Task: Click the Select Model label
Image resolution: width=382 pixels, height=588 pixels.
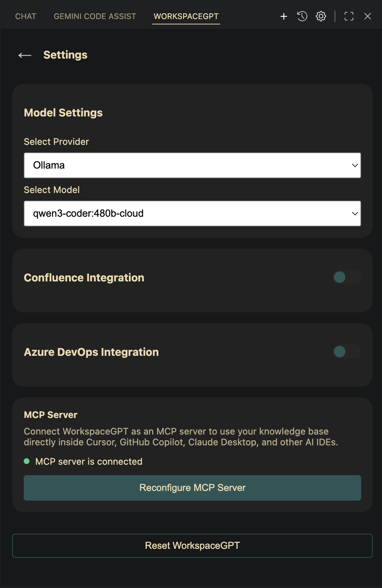Action: click(x=52, y=190)
